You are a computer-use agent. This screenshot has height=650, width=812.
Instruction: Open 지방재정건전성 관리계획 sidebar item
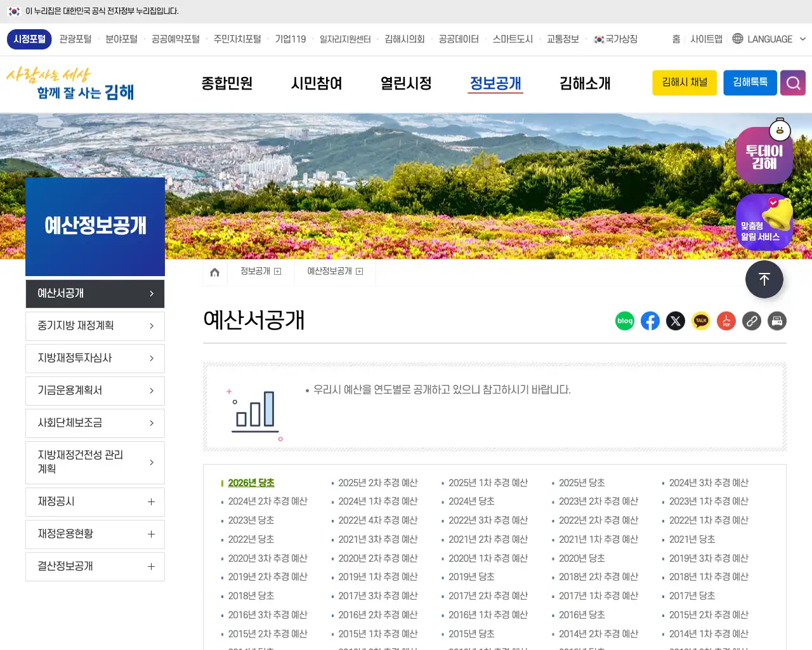[x=95, y=463]
